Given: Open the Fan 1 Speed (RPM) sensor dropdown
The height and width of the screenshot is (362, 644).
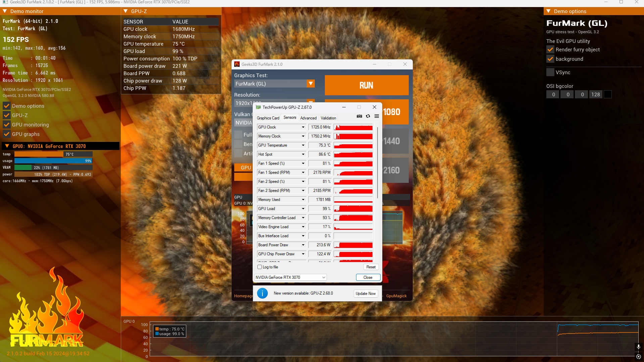Looking at the screenshot, I should point(303,172).
